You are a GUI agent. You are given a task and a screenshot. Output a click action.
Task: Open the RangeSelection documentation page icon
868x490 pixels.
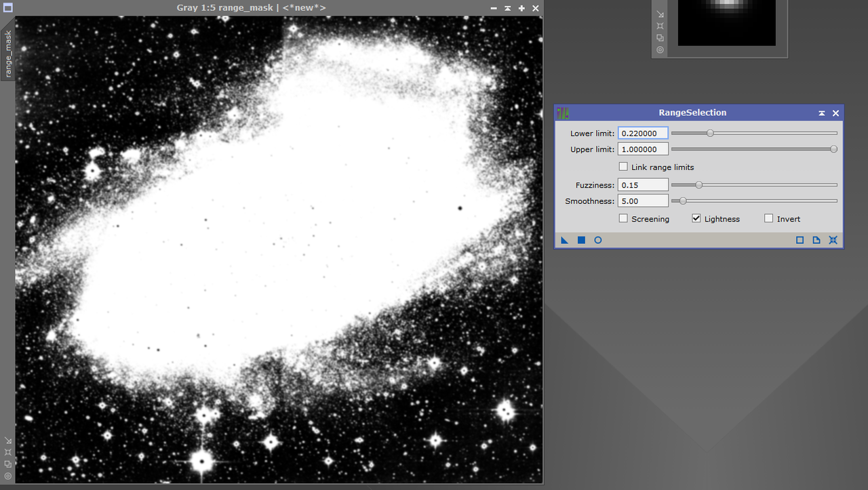(816, 240)
